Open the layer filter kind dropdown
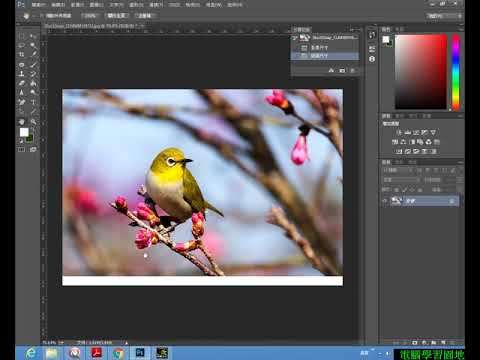 click(399, 170)
